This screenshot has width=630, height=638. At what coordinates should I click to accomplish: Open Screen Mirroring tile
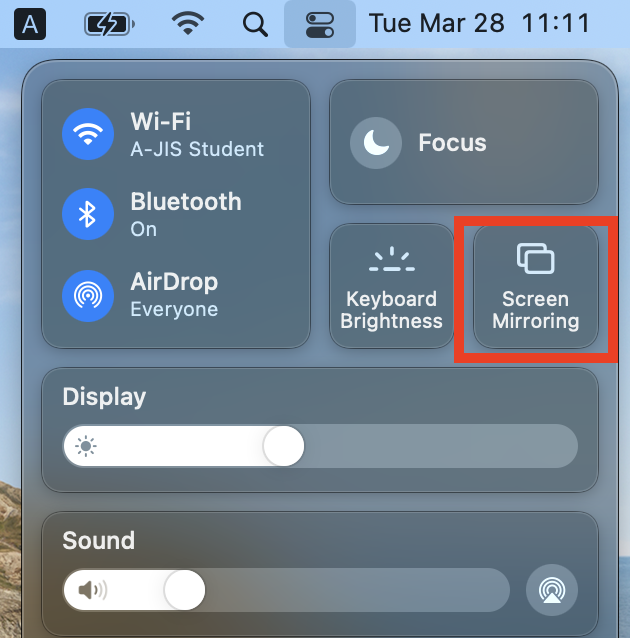point(536,286)
